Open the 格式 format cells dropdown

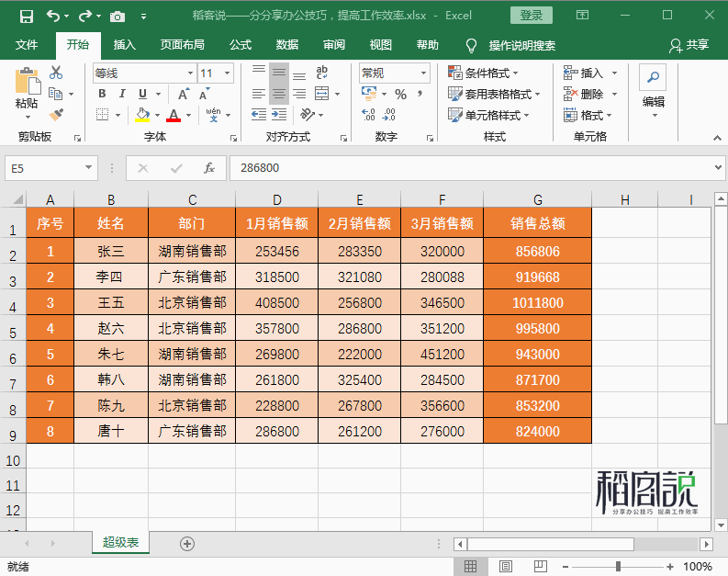(x=588, y=115)
